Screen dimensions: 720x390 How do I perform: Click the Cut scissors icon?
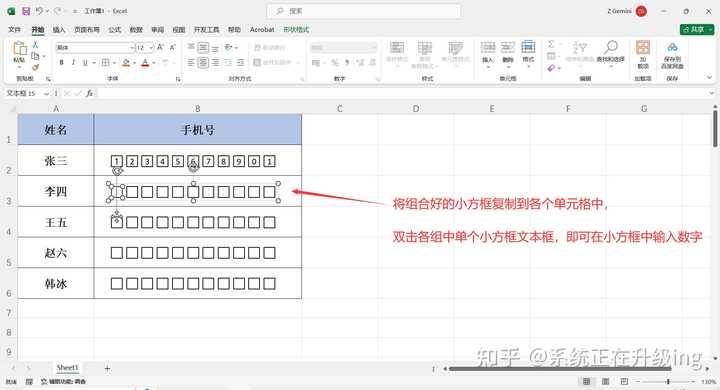tap(35, 45)
